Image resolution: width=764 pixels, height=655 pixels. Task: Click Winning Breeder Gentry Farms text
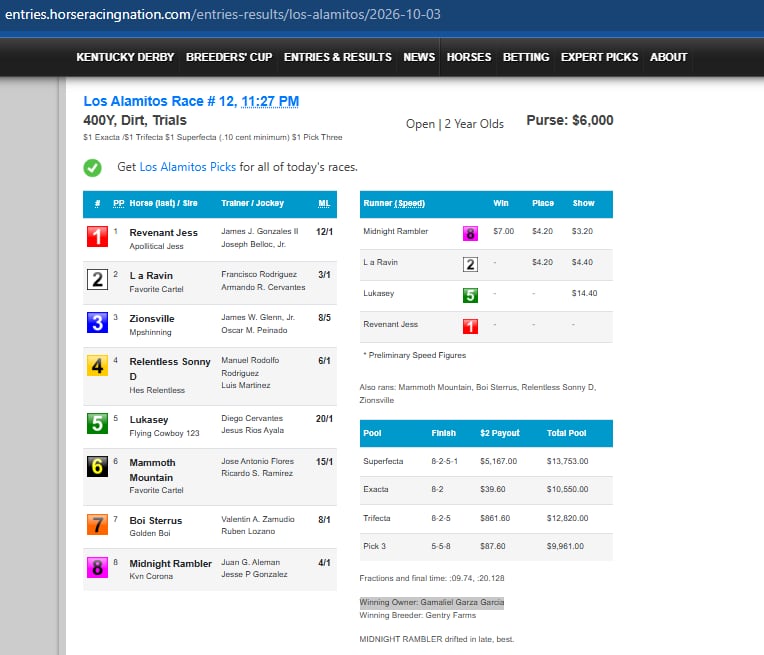coord(418,615)
